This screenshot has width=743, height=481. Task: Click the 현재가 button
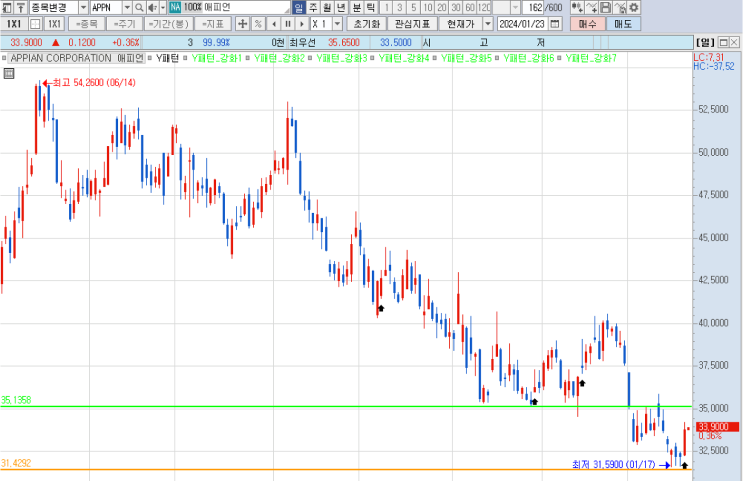point(461,24)
